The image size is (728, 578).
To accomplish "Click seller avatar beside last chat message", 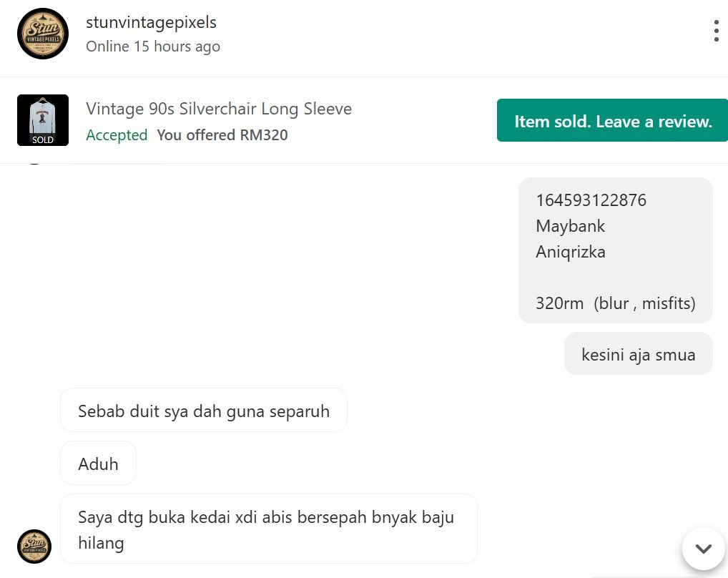I will [34, 547].
